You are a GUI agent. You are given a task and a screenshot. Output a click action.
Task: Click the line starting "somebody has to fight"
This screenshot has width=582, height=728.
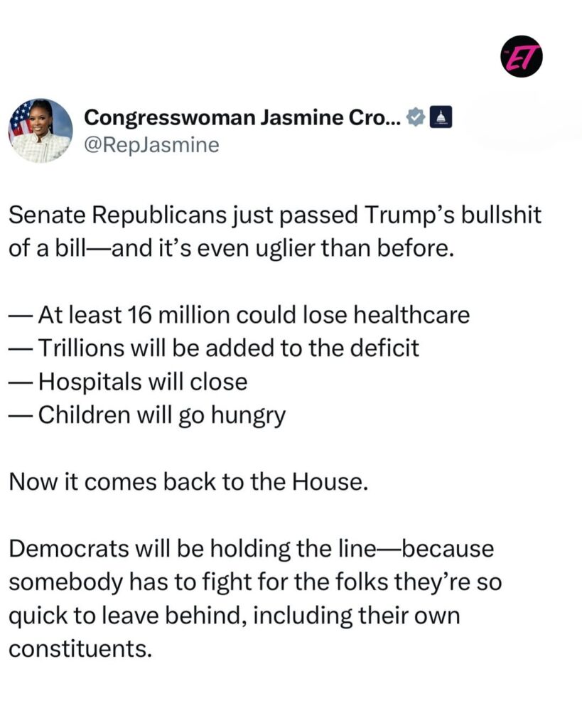[254, 582]
